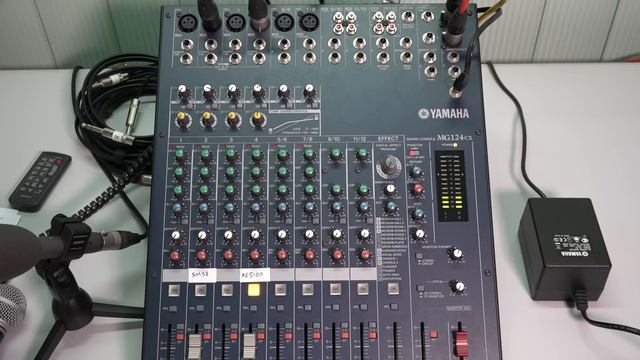Toggle channel 2 ON button under SM58 label
Viewport: 640px width, 360px height.
pos(200,290)
